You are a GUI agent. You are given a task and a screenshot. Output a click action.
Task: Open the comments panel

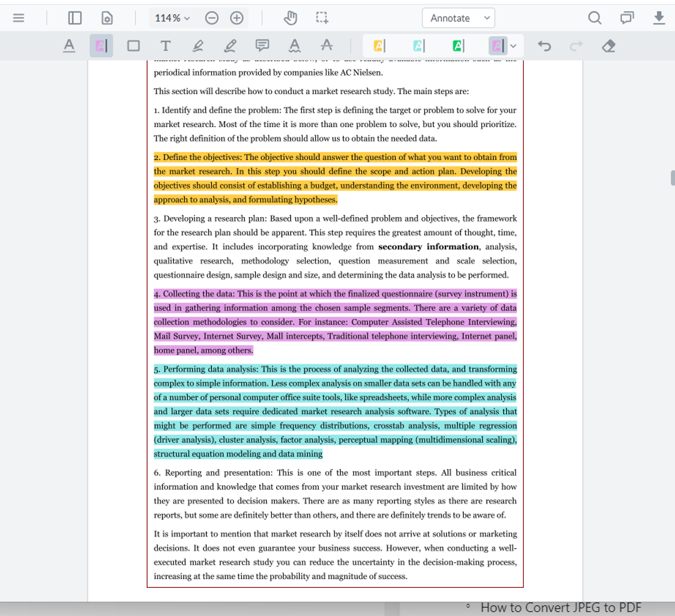click(627, 18)
